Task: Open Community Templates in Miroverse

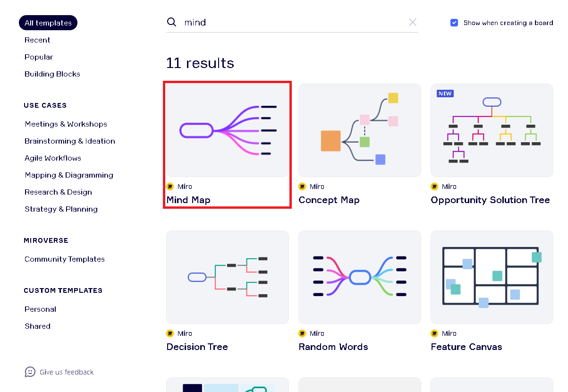Action: point(65,259)
